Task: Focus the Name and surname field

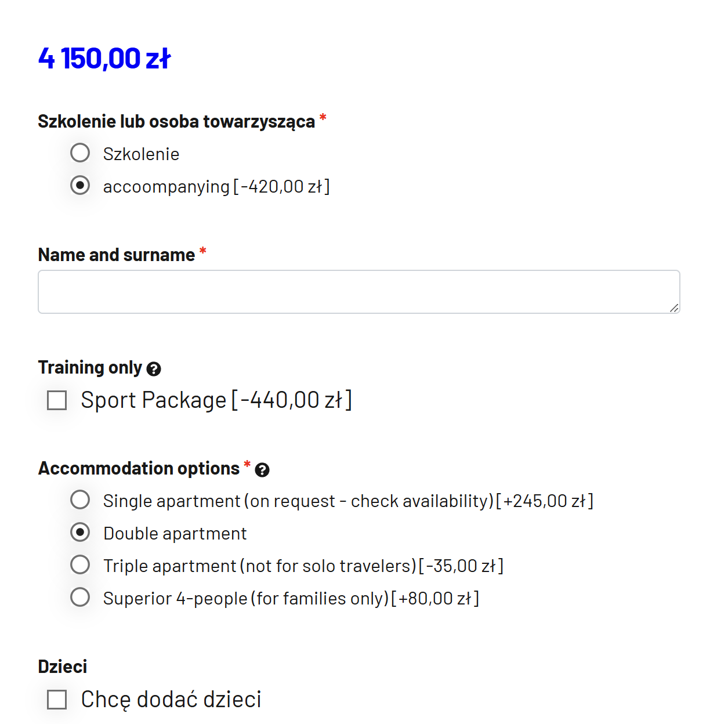Action: click(359, 292)
